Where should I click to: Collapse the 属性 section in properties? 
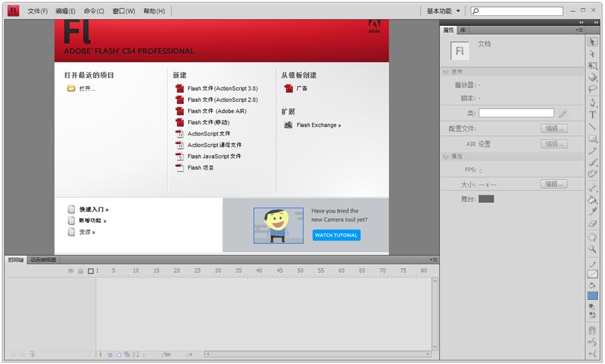(x=446, y=156)
